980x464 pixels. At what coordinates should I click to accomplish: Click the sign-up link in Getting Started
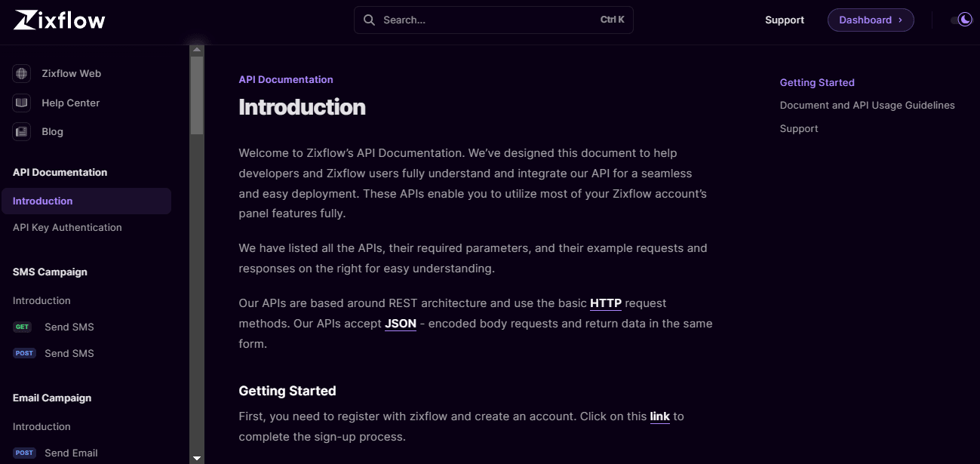pyautogui.click(x=659, y=416)
